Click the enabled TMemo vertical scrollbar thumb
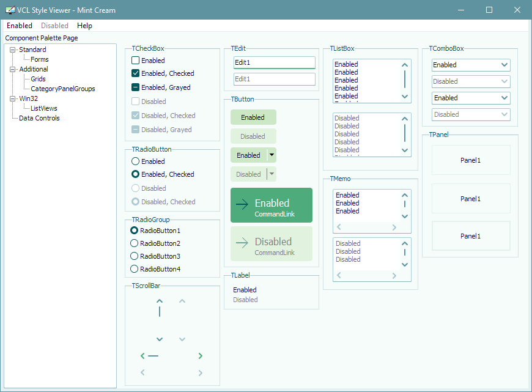The width and height of the screenshot is (532, 392). [x=405, y=204]
